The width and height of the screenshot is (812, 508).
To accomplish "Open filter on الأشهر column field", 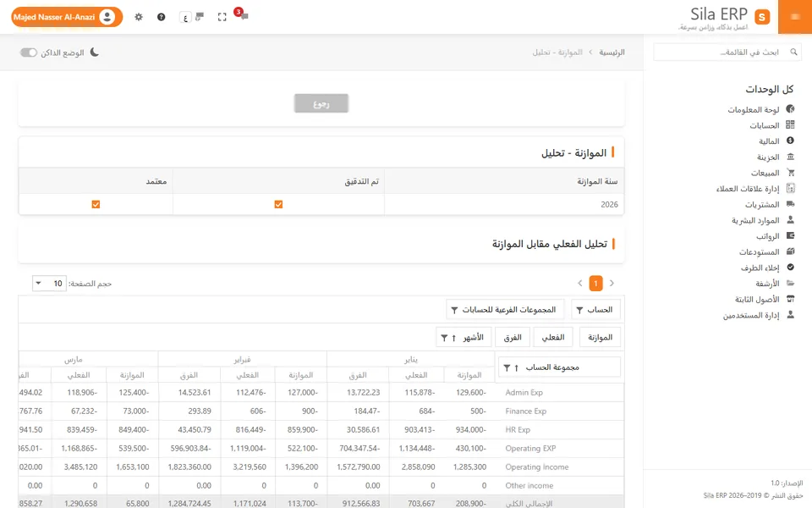I will [444, 338].
